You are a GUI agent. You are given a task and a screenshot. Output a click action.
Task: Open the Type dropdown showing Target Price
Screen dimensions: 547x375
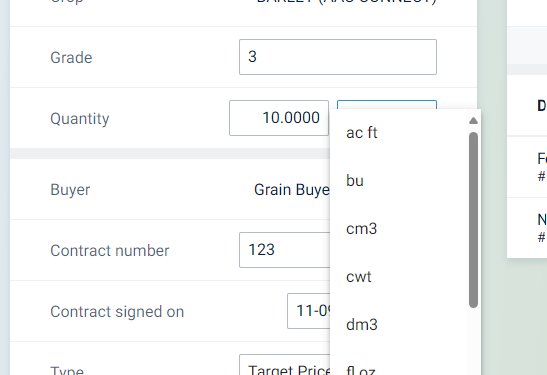[284, 365]
